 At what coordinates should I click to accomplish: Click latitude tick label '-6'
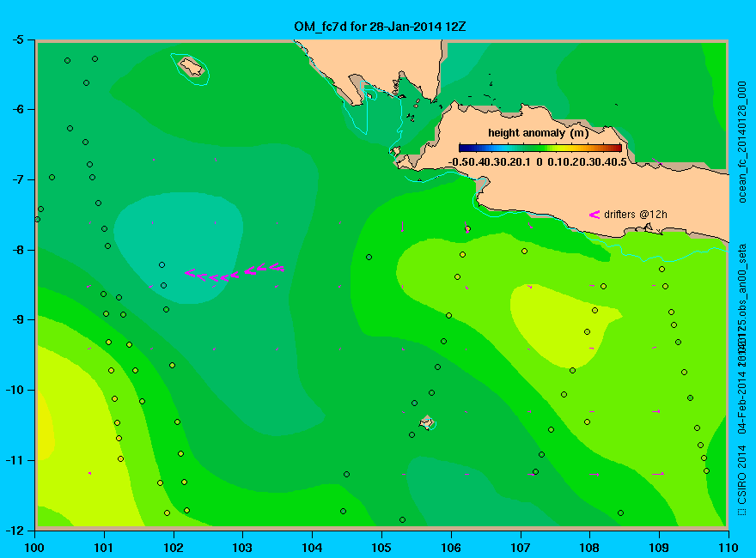point(17,109)
